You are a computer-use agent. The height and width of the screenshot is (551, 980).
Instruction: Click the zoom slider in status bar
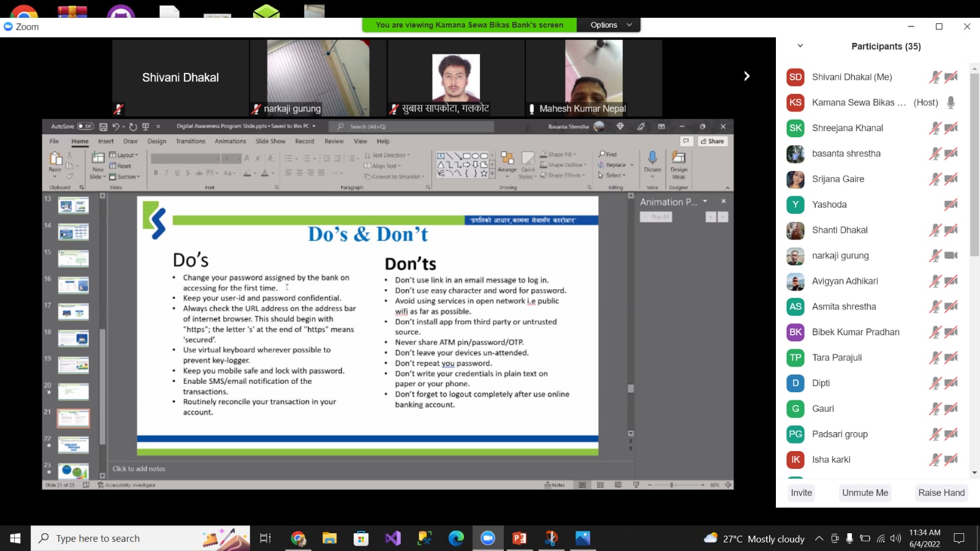(x=672, y=485)
